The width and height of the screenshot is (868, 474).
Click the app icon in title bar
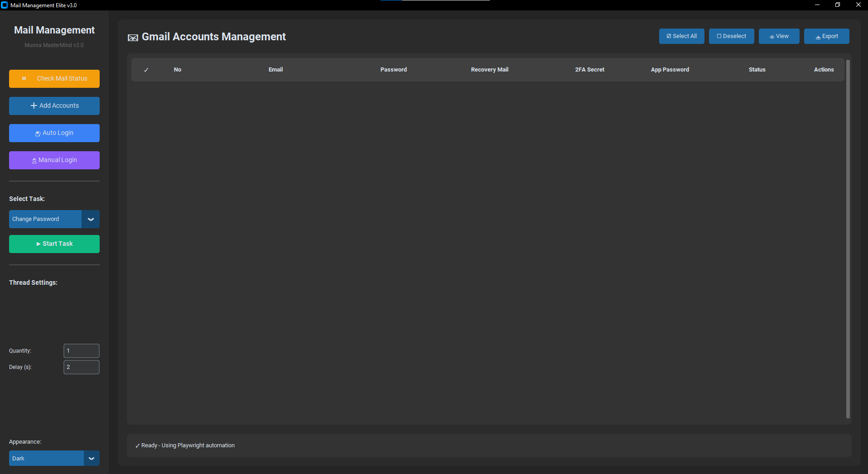(5, 5)
